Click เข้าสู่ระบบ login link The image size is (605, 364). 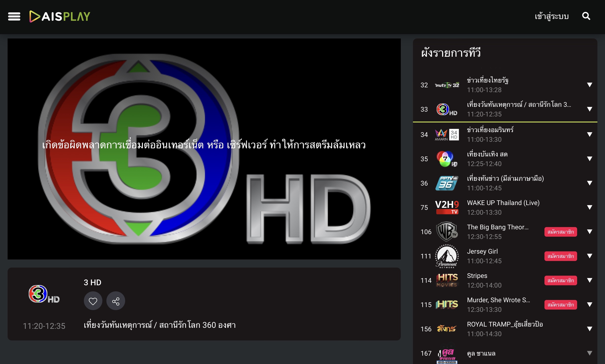(x=552, y=16)
